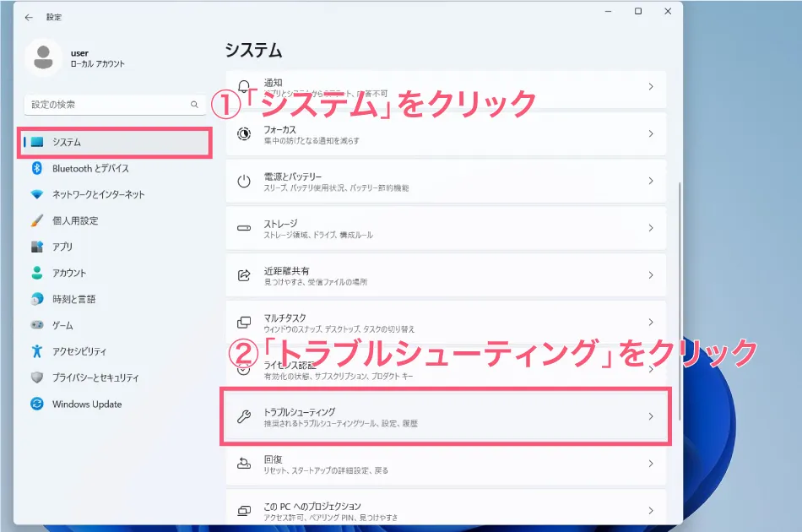Viewport: 802px width, 532px height.
Task: Click the network and internet globe icon
Action: coord(35,194)
